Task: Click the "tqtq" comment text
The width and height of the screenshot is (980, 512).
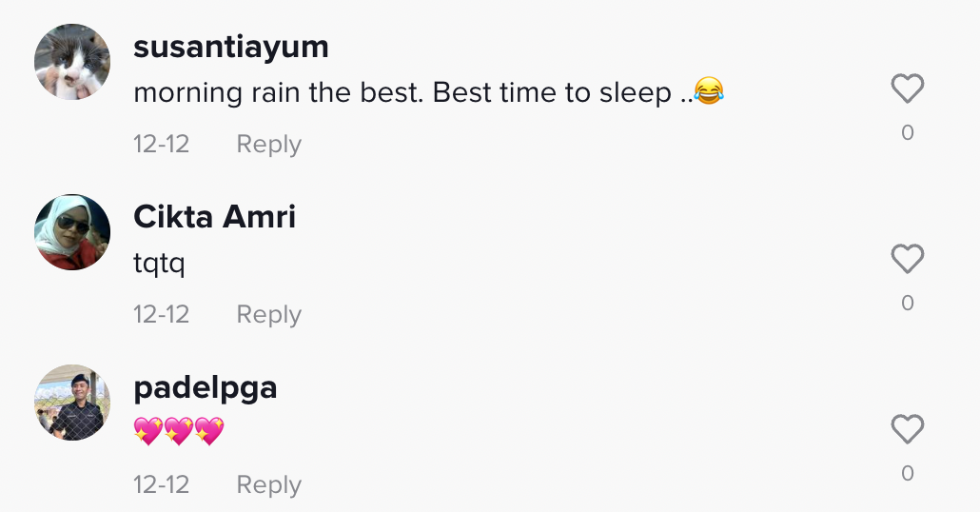Action: point(159,263)
